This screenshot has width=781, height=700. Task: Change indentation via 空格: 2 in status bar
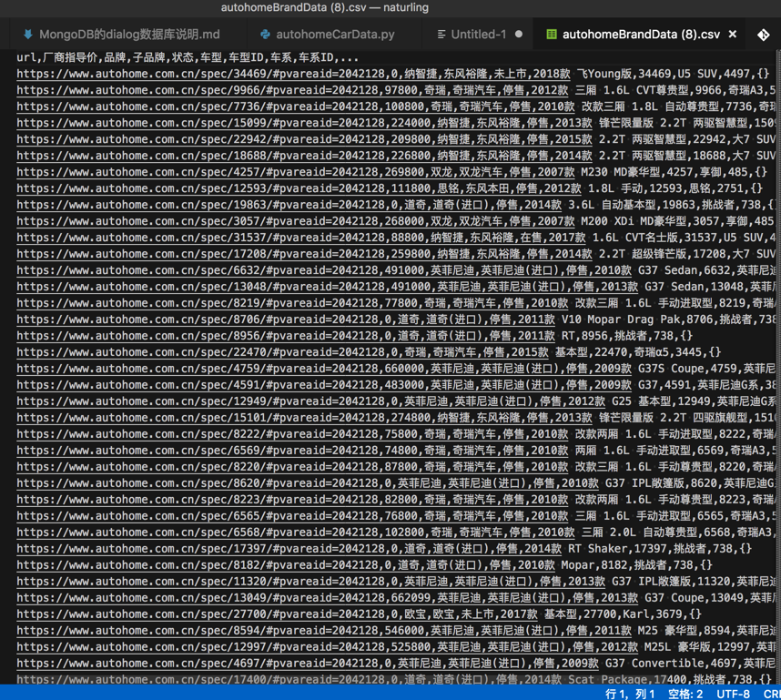pyautogui.click(x=685, y=694)
